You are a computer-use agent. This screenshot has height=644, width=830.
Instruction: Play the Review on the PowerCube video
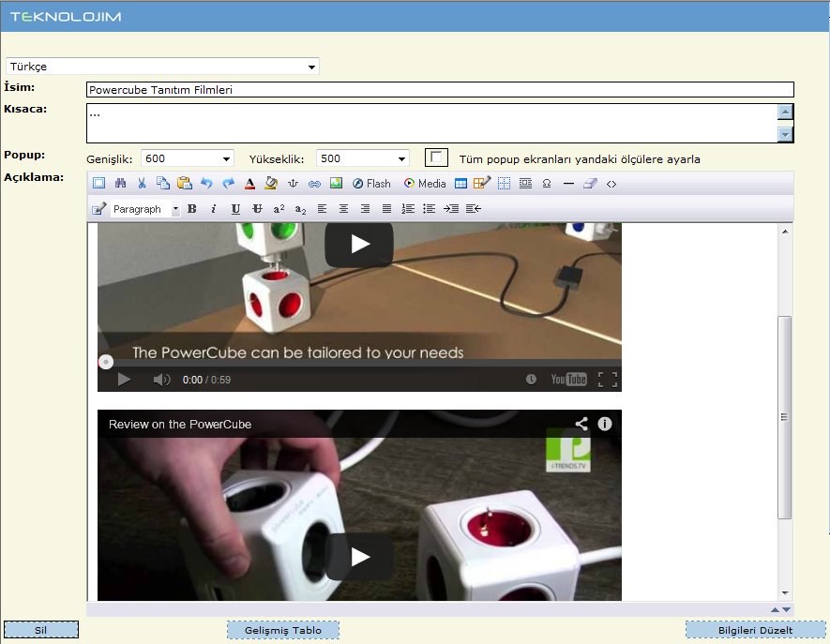359,556
